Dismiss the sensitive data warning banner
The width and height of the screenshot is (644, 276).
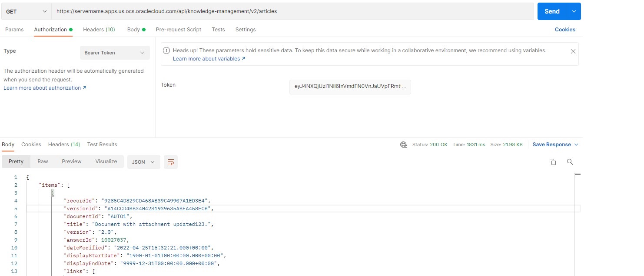573,51
